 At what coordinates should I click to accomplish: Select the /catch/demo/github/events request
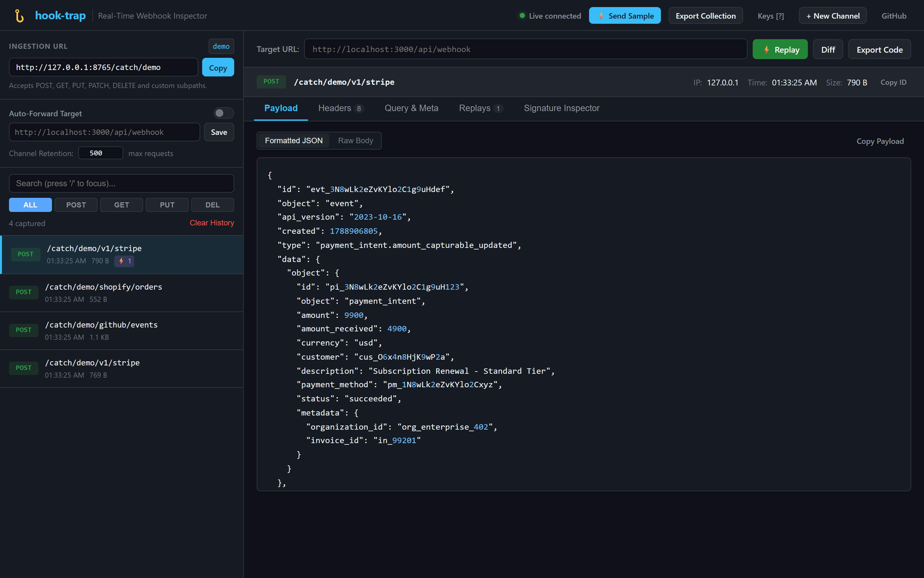[x=121, y=331]
